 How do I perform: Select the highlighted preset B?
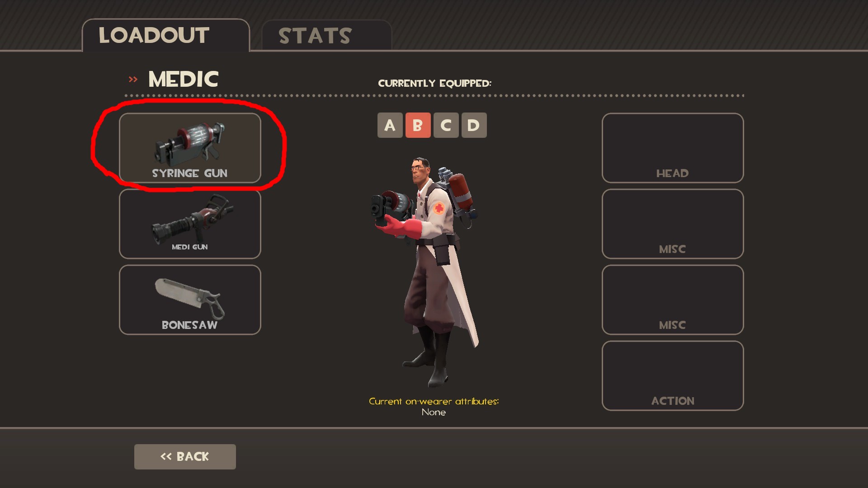click(x=418, y=125)
